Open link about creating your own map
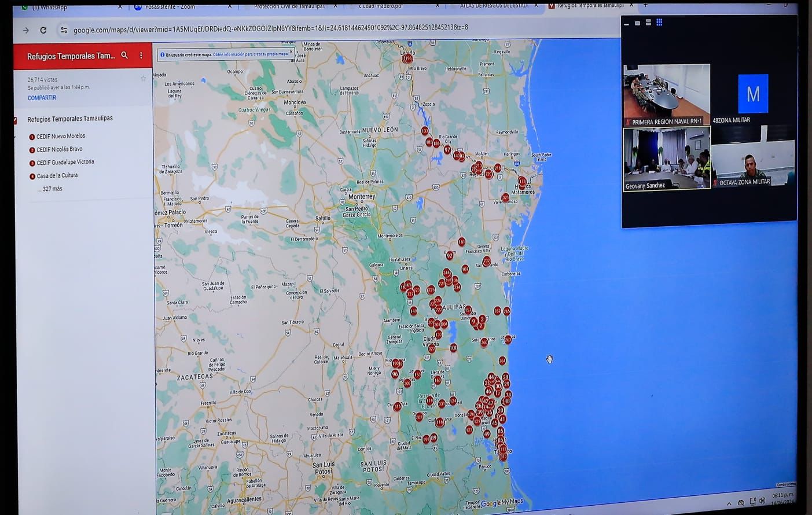 point(251,54)
